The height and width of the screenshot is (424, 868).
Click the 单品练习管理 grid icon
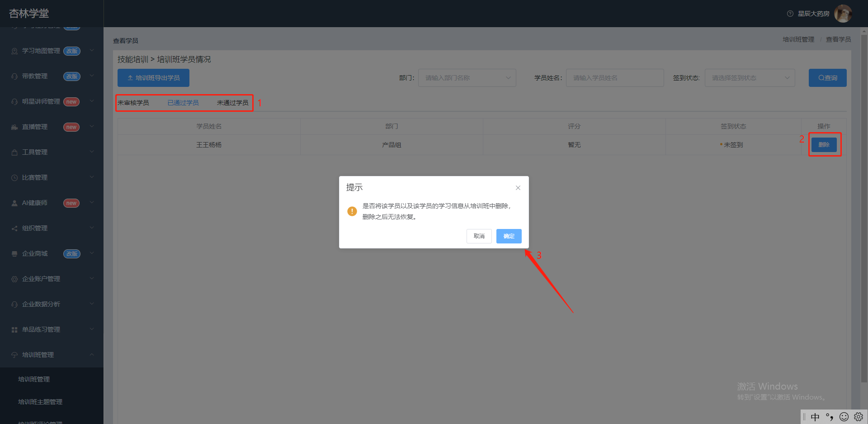[x=14, y=330]
